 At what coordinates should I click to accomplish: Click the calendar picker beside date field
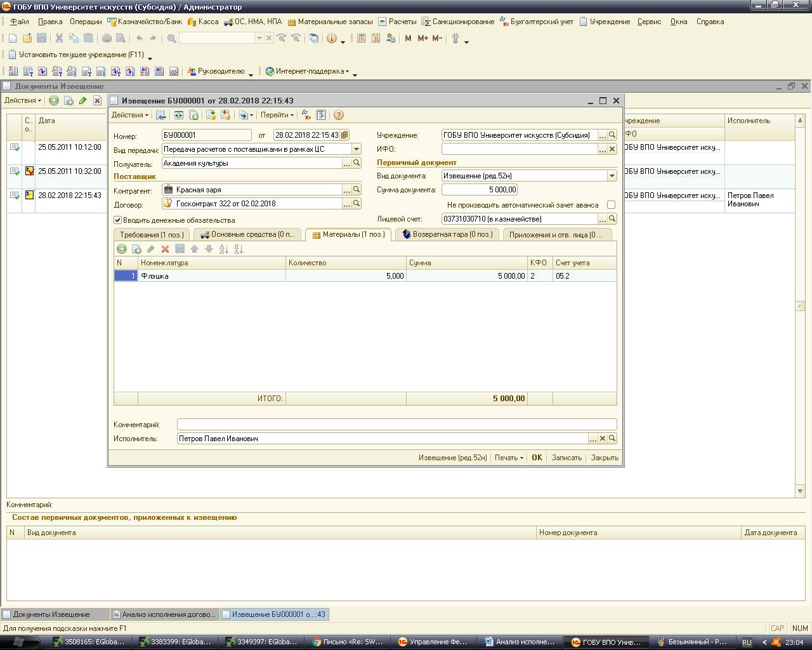(x=344, y=135)
